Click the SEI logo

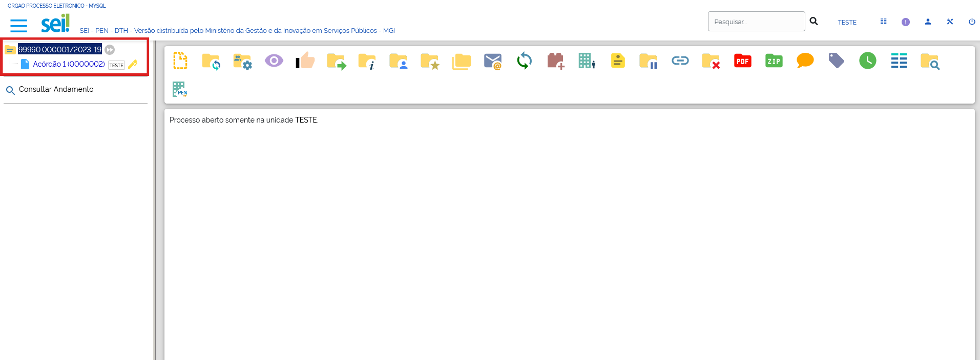(x=55, y=23)
